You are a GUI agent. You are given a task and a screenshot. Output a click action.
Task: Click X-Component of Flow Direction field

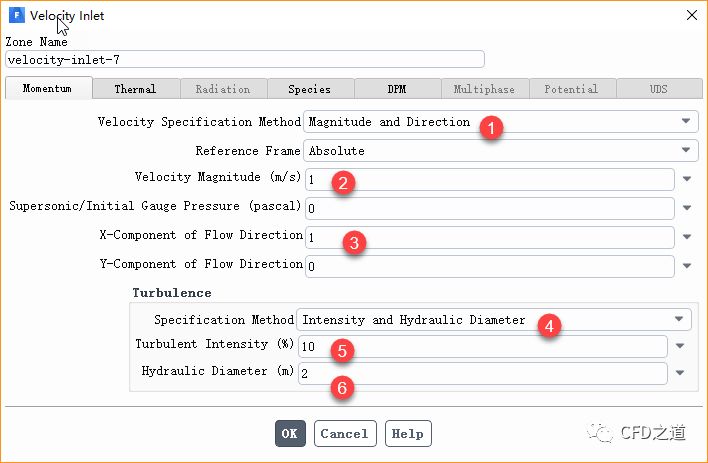[x=489, y=237]
